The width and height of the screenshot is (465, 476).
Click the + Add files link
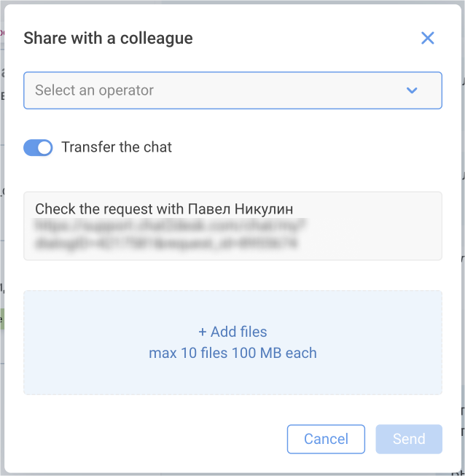233,332
